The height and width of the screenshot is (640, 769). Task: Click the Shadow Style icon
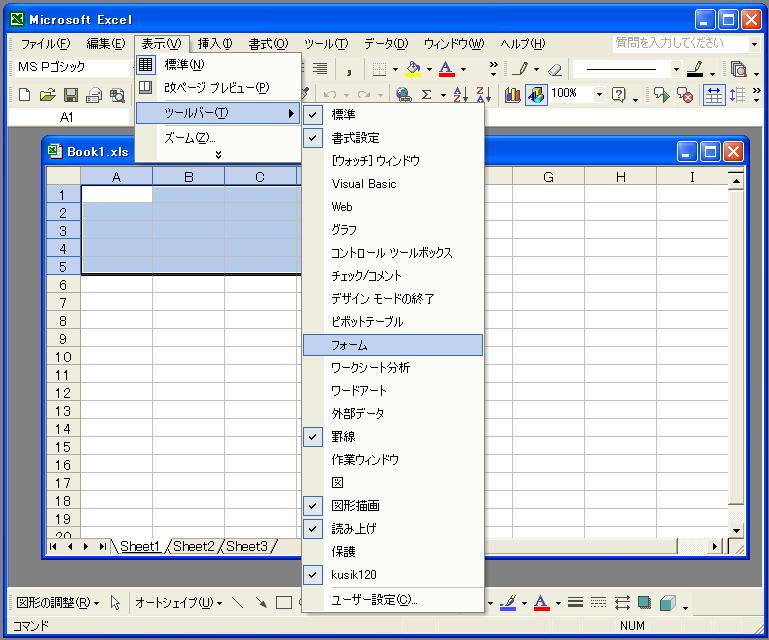tap(644, 602)
